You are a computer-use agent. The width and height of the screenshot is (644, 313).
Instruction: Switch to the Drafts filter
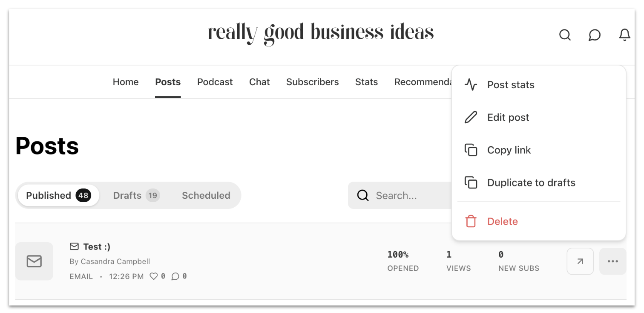136,195
